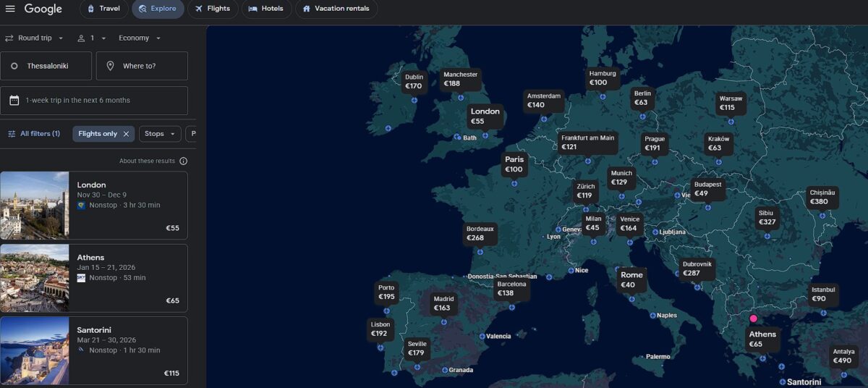Change the Economy cabin class dropdown
The image size is (868, 388).
(140, 38)
